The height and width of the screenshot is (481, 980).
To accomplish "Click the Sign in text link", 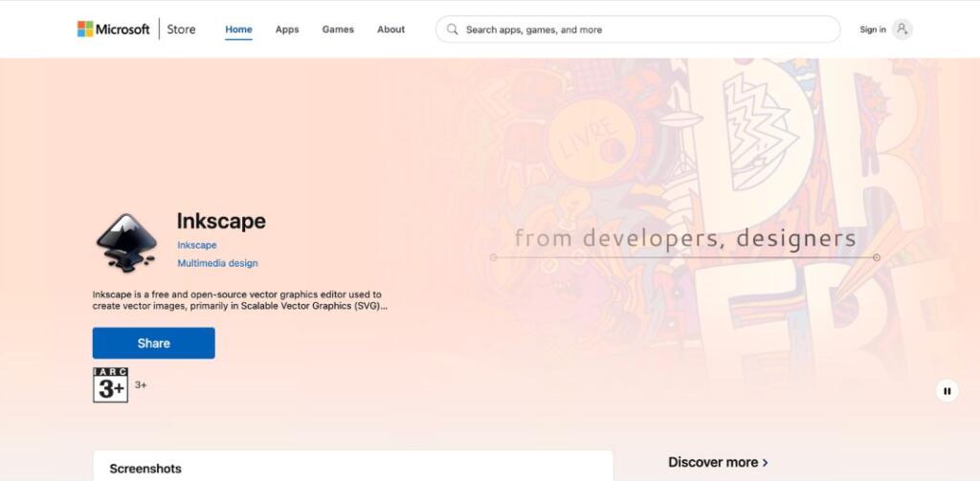I will (x=873, y=30).
